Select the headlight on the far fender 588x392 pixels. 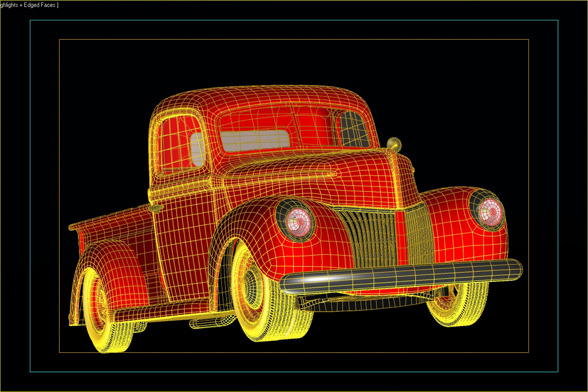490,212
